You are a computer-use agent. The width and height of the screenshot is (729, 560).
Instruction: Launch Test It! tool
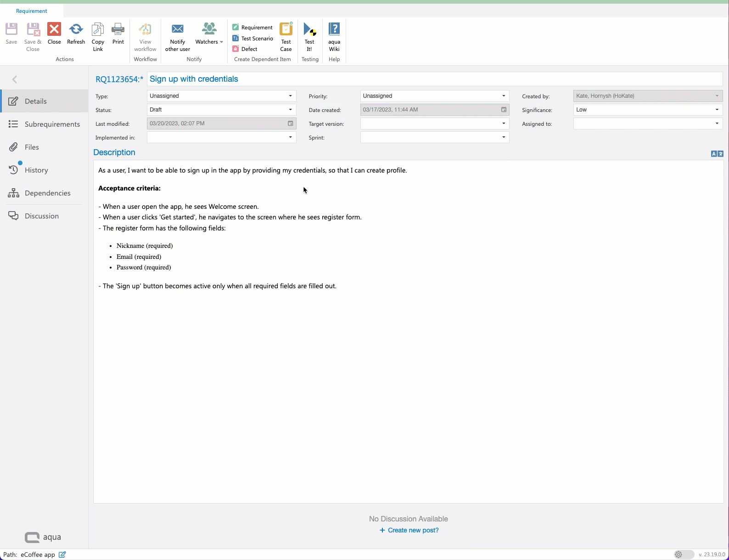coord(310,37)
